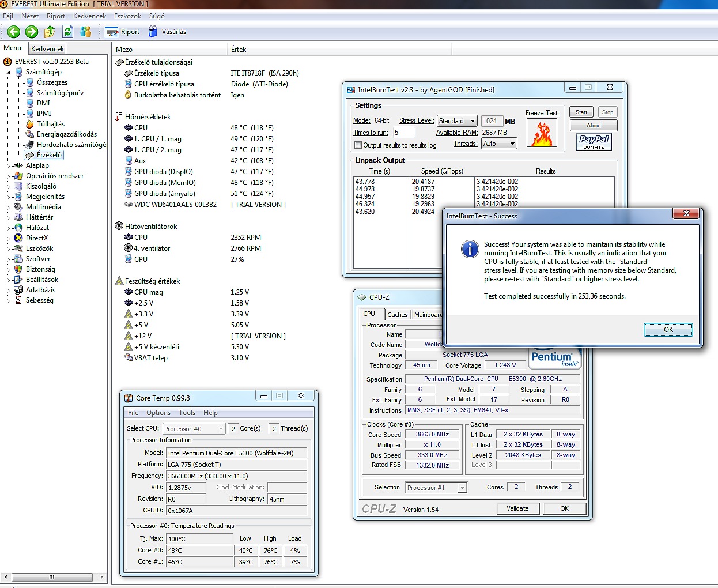Image resolution: width=718 pixels, height=588 pixels.
Task: Click the WDC WD6401AALS-00L3B2 drive row
Action: [205, 205]
